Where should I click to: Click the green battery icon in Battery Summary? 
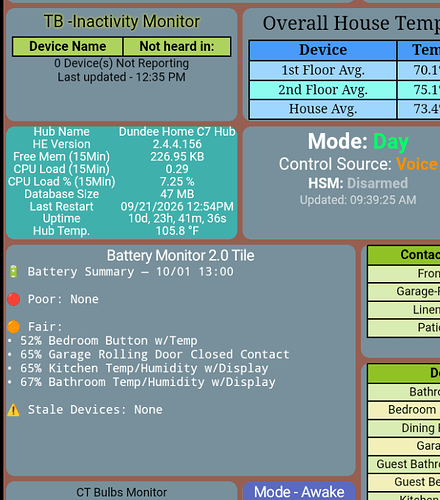[x=13, y=272]
